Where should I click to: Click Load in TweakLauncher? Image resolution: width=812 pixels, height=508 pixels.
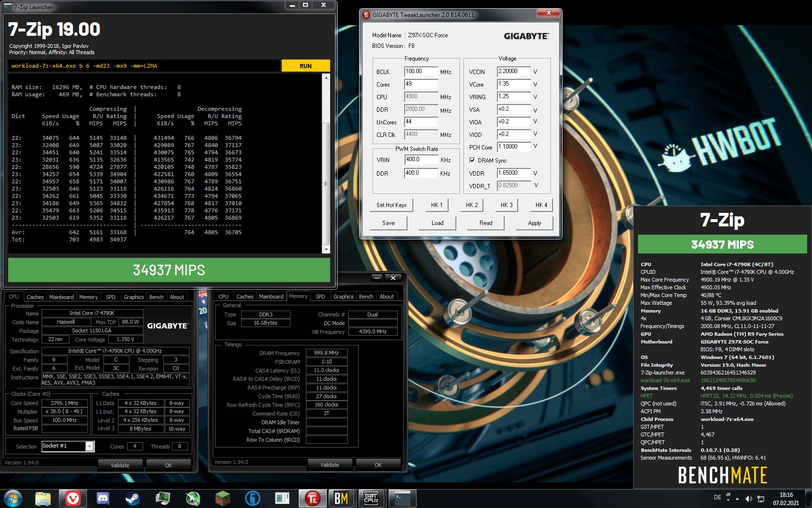(437, 223)
